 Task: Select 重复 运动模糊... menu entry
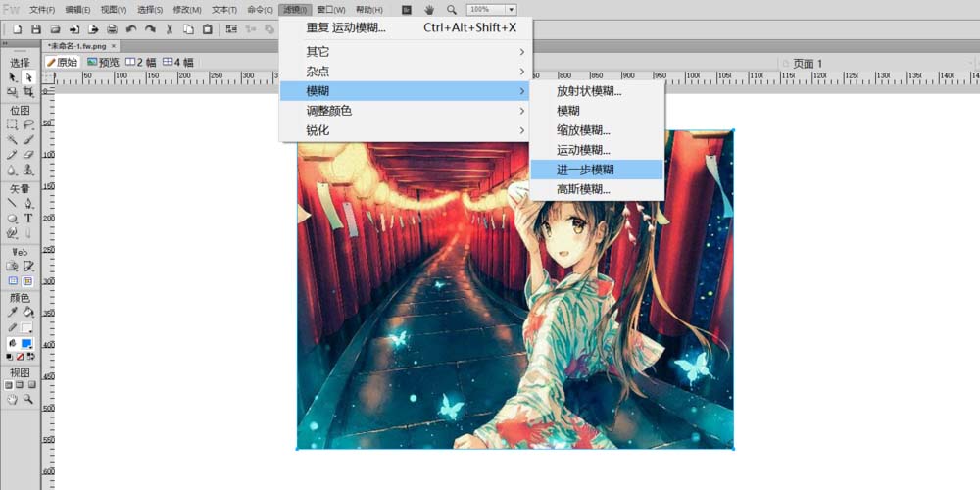pos(406,28)
